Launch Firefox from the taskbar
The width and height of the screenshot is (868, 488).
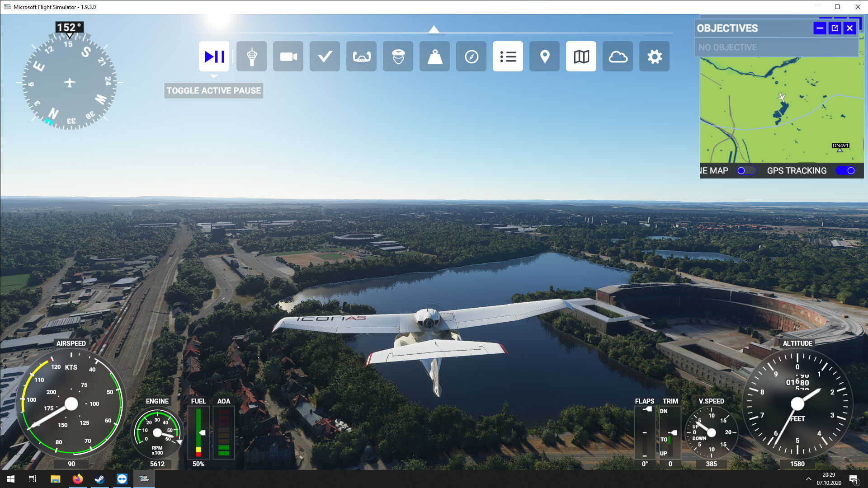(77, 479)
